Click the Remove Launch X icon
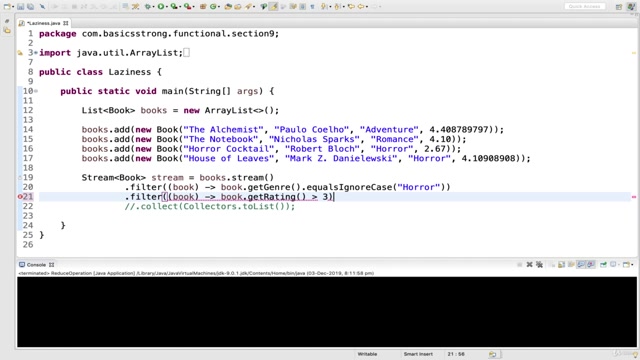 (x=529, y=265)
